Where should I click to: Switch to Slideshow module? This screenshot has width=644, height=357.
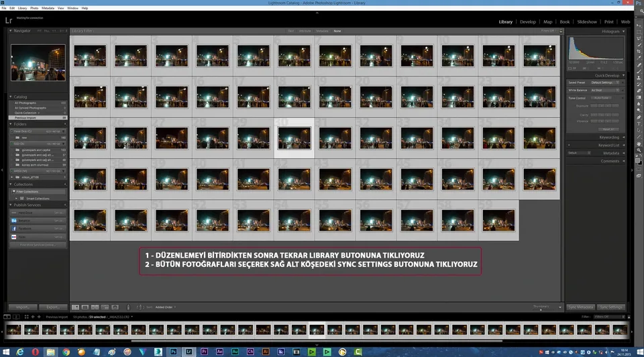(587, 21)
